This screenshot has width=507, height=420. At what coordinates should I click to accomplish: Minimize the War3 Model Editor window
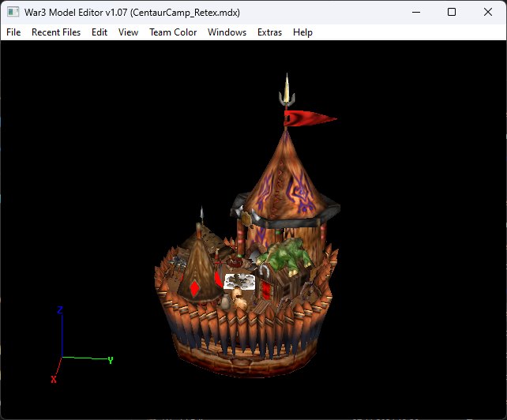(416, 13)
